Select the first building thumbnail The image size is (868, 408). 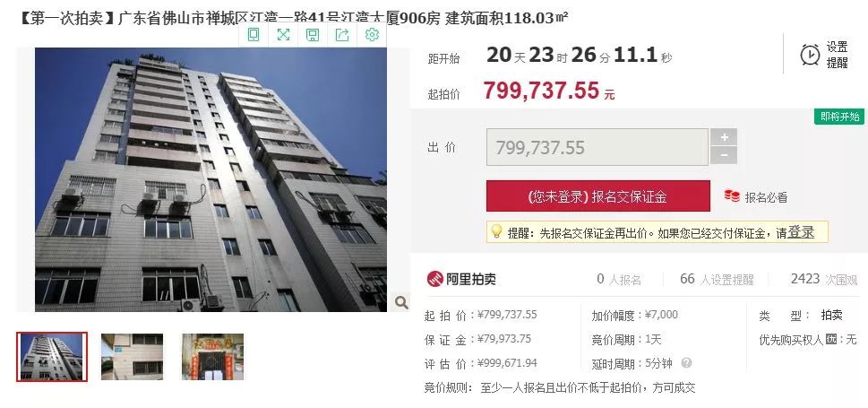[x=52, y=357]
